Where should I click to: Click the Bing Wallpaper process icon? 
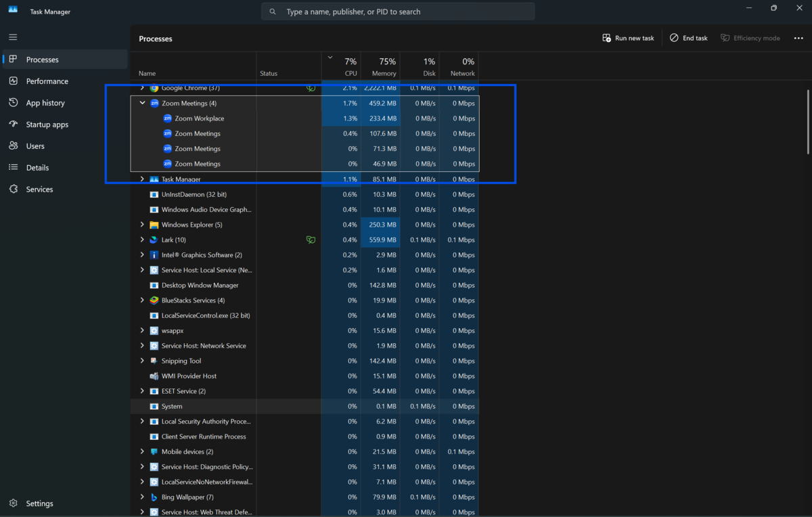click(x=154, y=497)
